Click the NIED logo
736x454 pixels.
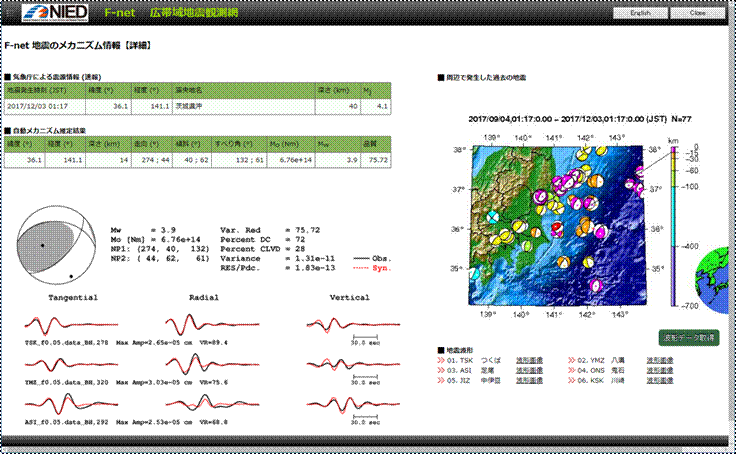point(55,12)
